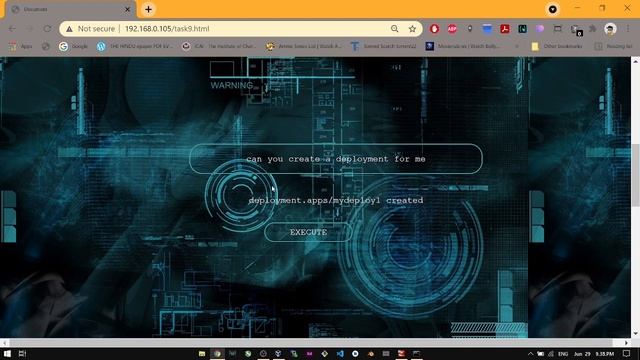Viewport: 640px width, 360px height.
Task: Go forward to the next page
Action: pos(30,29)
